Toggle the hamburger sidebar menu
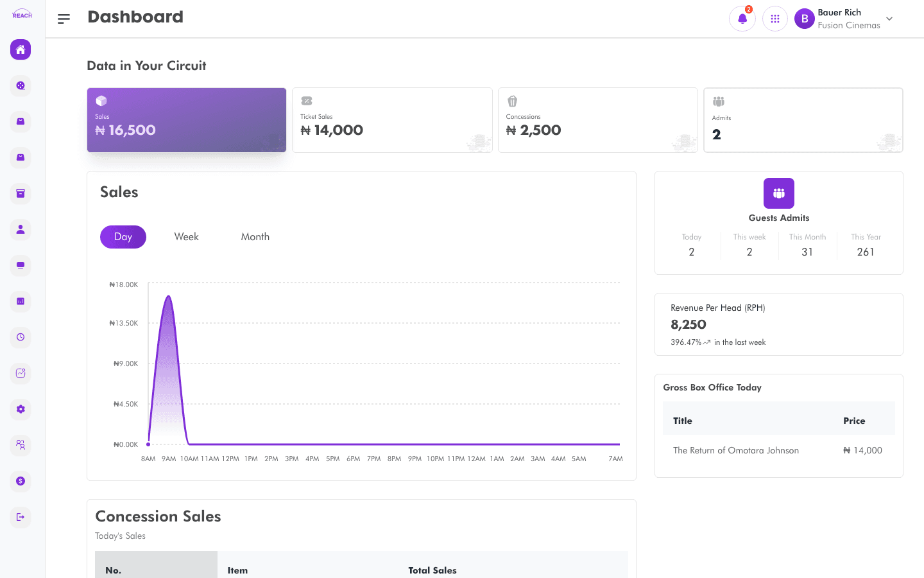The height and width of the screenshot is (578, 924). pyautogui.click(x=64, y=19)
